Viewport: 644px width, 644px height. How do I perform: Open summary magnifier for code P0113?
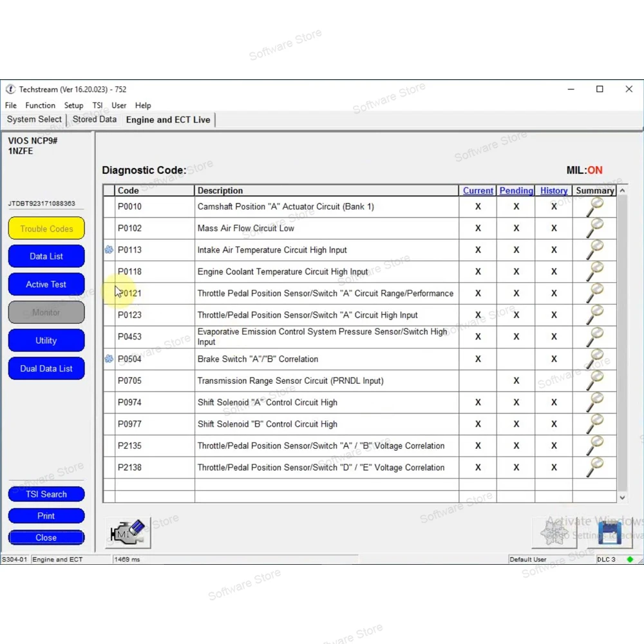pyautogui.click(x=594, y=250)
